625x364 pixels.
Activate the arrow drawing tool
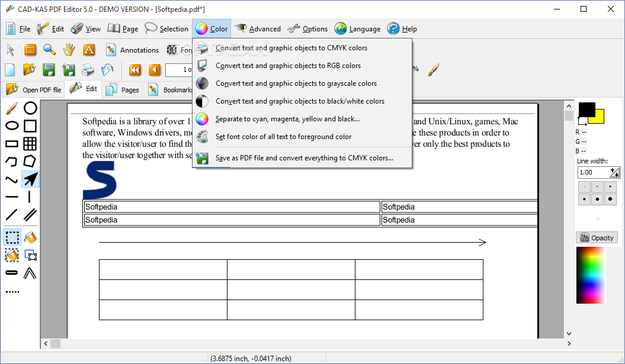[x=30, y=179]
